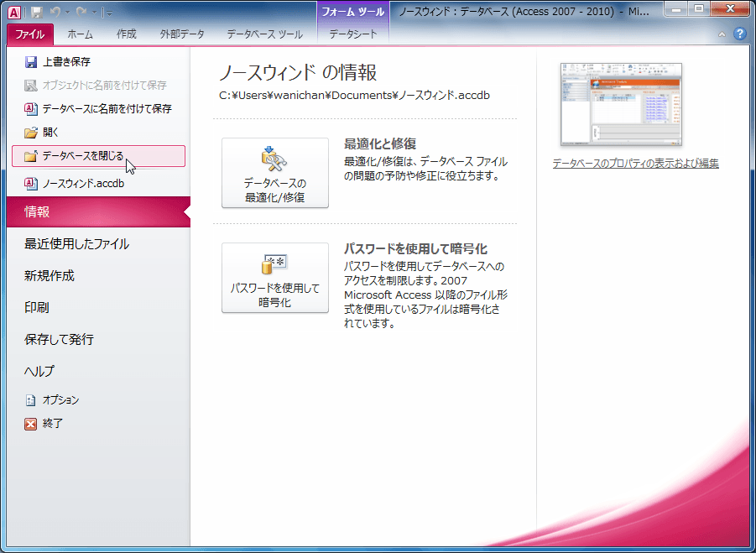756x553 pixels.
Task: Choose 開く from the file menu
Action: pos(98,133)
